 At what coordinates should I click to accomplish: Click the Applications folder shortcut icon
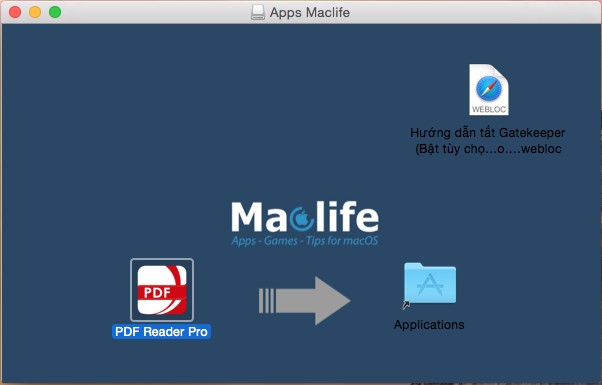pos(430,286)
